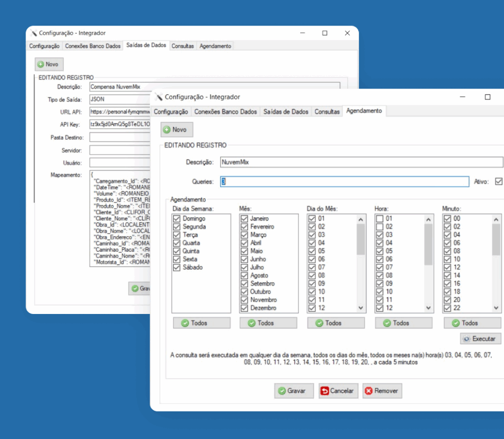Uncheck Domingo in Dia da Semana
The image size is (504, 439).
(x=177, y=219)
